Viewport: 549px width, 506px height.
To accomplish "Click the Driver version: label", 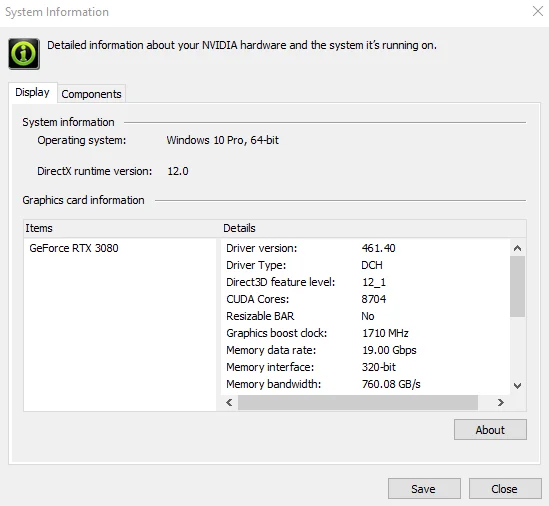I will coord(262,248).
